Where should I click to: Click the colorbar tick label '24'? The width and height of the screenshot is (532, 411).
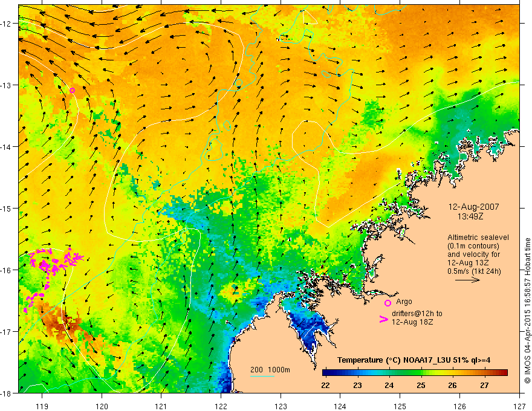tap(389, 385)
